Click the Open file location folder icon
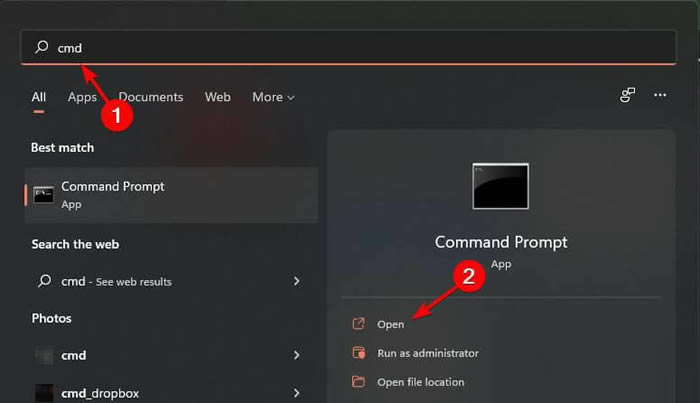The height and width of the screenshot is (403, 700). [358, 382]
